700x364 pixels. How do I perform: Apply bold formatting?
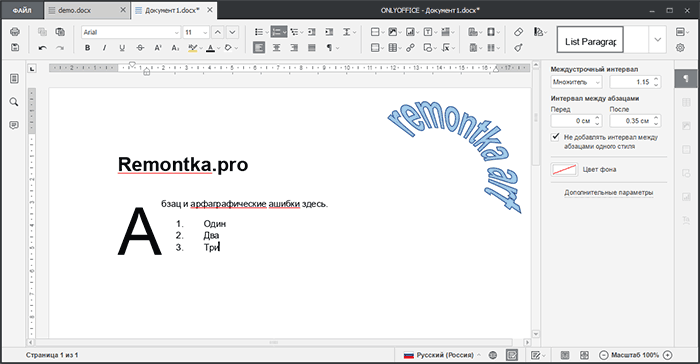tap(88, 48)
